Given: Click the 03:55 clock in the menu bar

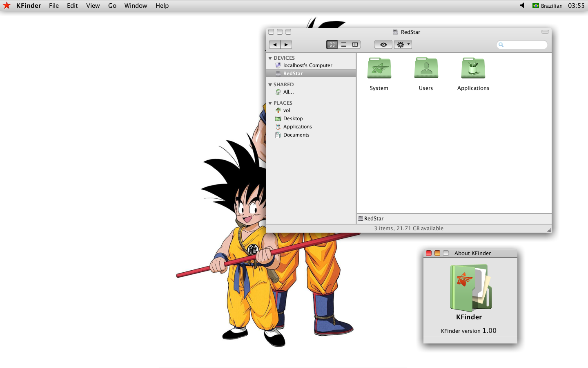Looking at the screenshot, I should point(576,6).
